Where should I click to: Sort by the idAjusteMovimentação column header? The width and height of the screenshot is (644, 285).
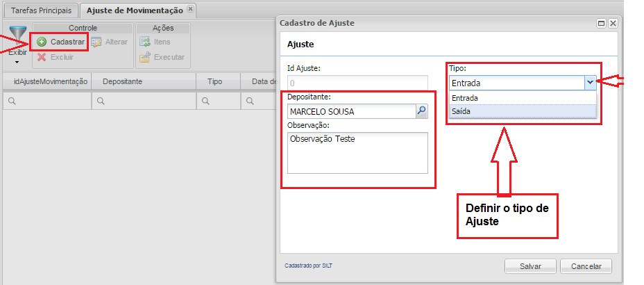(51, 81)
